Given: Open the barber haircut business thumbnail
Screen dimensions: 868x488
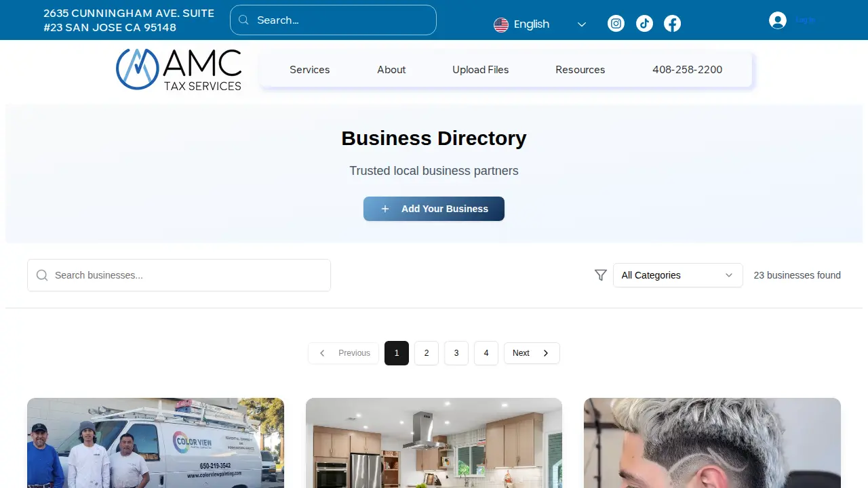Looking at the screenshot, I should (x=712, y=443).
